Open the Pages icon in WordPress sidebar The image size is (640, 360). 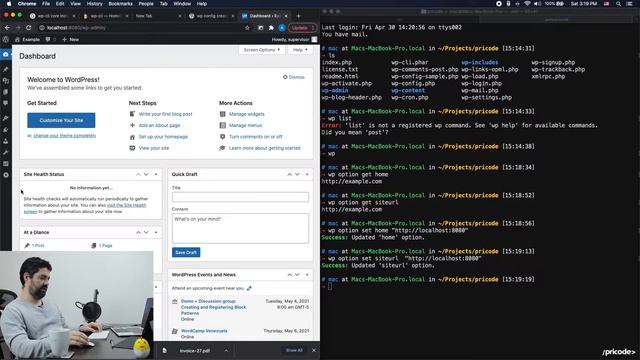(x=6, y=92)
